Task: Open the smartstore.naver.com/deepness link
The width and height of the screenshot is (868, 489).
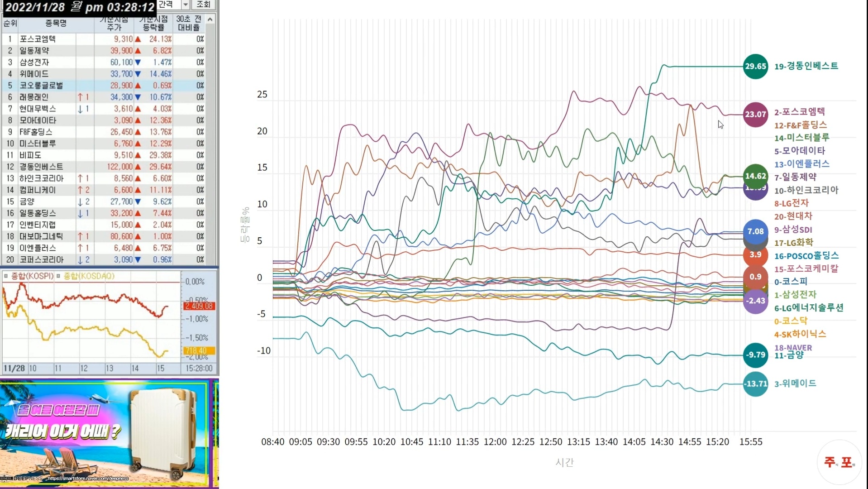Action: point(88,478)
